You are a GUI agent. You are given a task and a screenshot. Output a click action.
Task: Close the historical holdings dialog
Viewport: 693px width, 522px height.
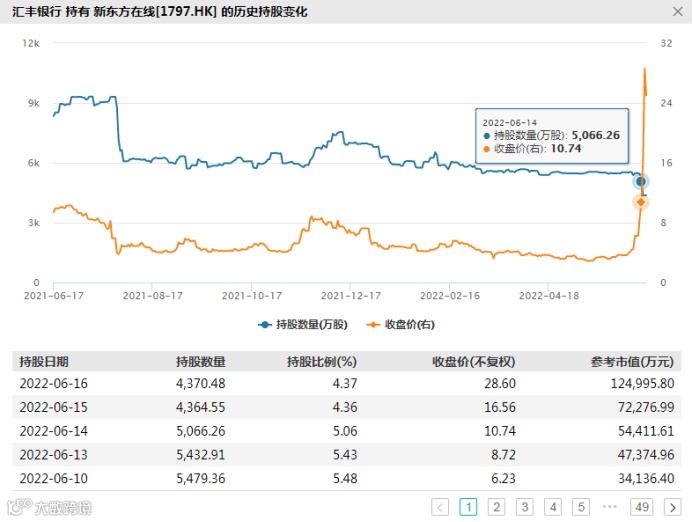[678, 11]
